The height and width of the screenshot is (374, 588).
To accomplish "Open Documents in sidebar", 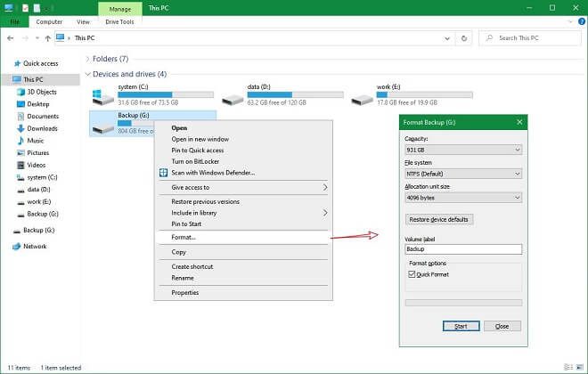I will (x=38, y=116).
